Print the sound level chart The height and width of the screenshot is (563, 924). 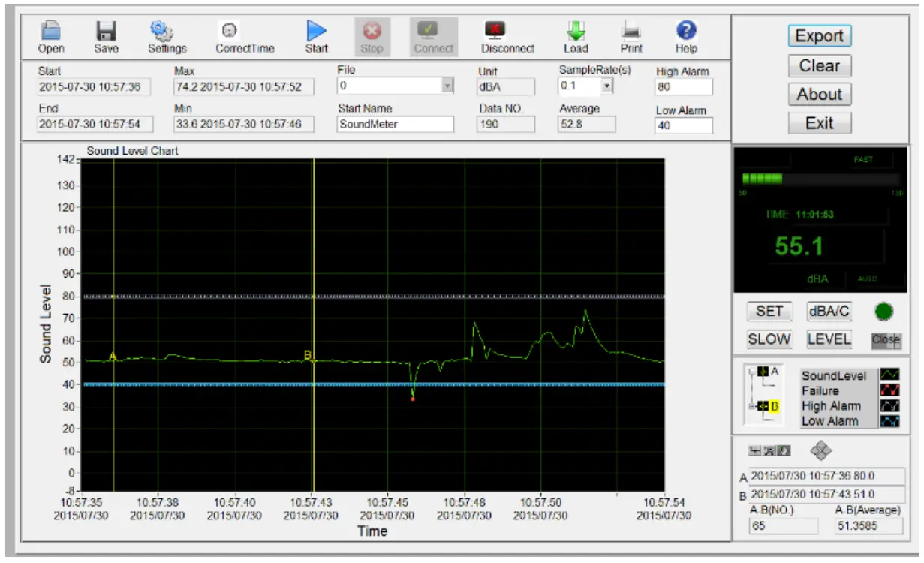pos(631,36)
